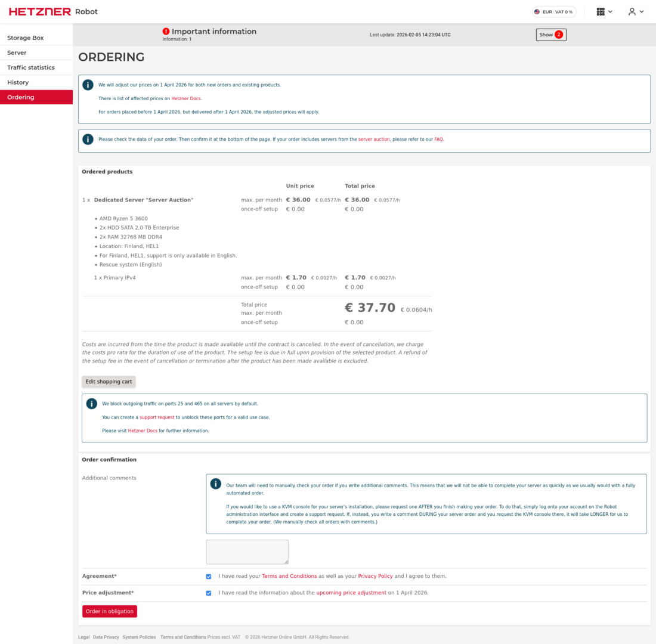Click the info icon about manual order checks

215,484
